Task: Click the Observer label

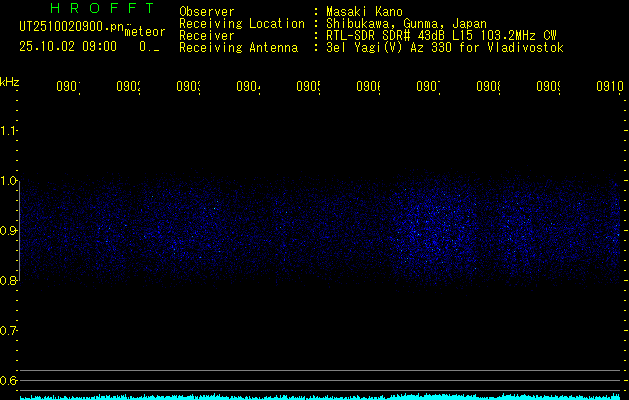Action: tap(207, 12)
